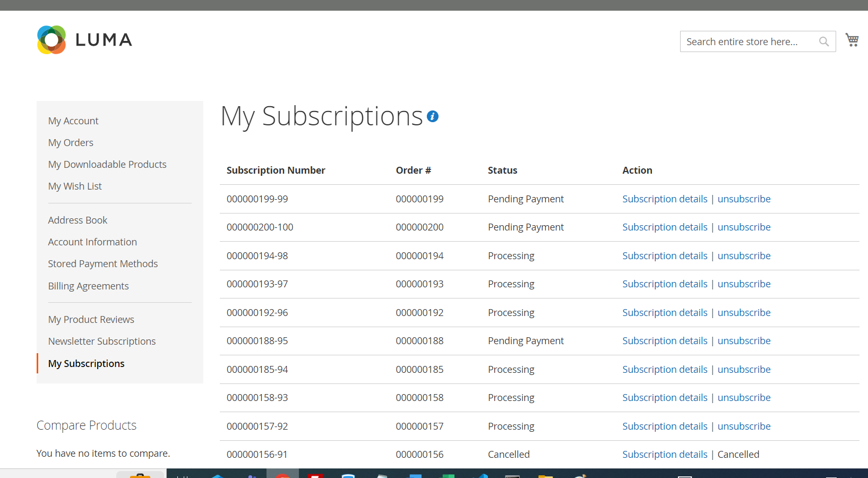Open Billing Agreements page
Image resolution: width=868 pixels, height=478 pixels.
(x=88, y=286)
